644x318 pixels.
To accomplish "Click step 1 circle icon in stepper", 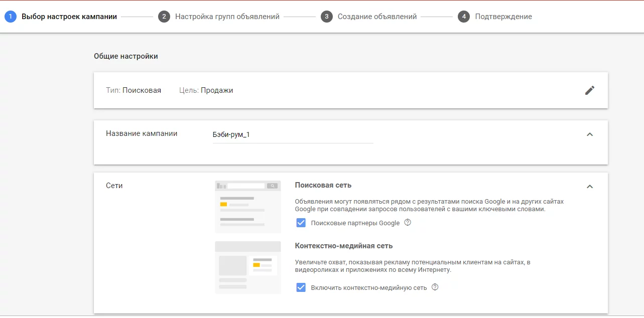I will (10, 17).
